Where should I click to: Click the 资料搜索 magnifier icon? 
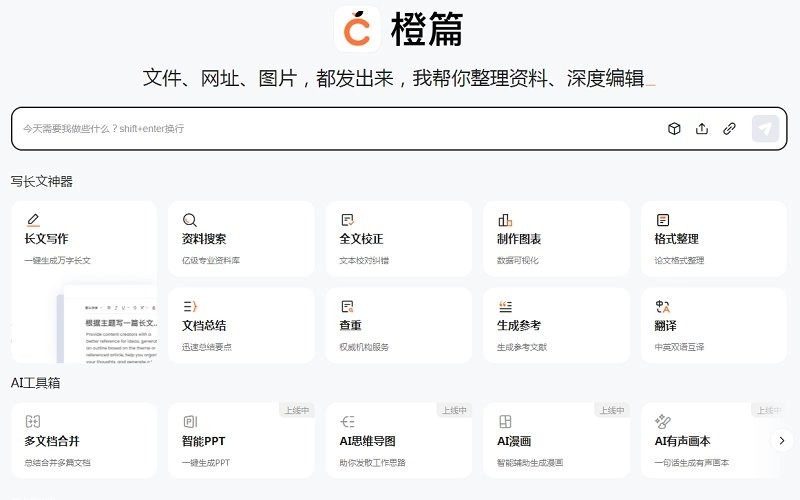pos(190,220)
